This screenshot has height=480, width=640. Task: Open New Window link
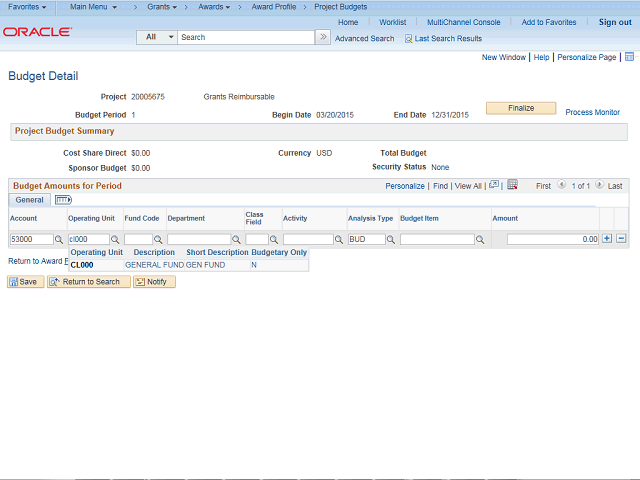(504, 57)
